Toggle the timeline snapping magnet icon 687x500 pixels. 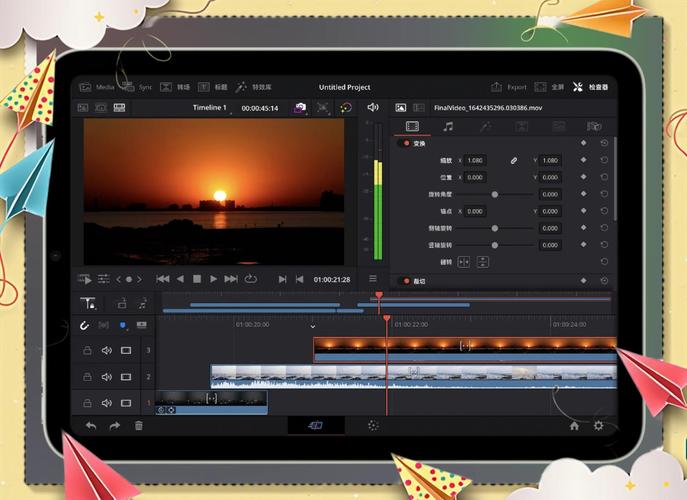click(x=85, y=325)
